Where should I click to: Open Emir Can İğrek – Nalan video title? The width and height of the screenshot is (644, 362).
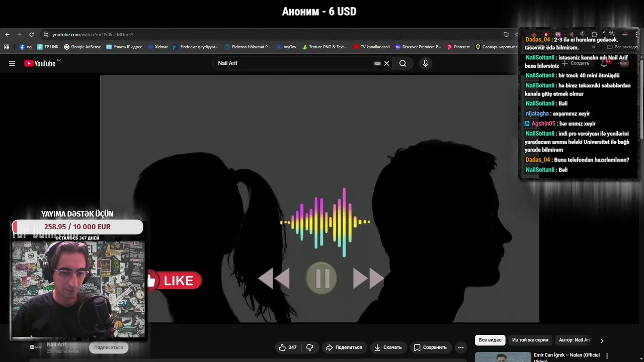tap(567, 357)
